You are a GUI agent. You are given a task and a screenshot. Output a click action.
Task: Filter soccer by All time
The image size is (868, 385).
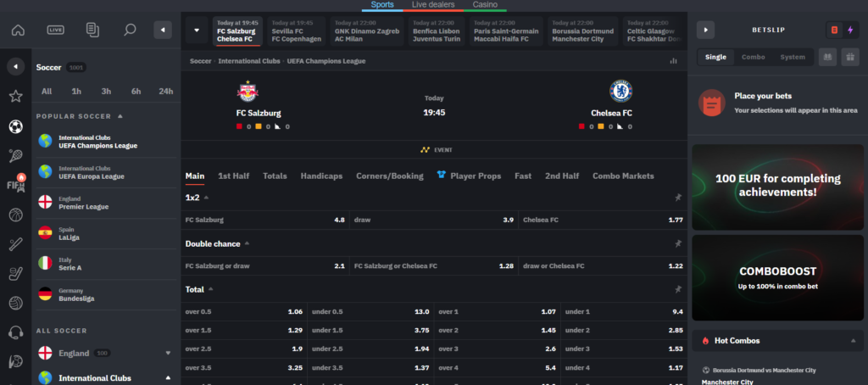coord(47,92)
